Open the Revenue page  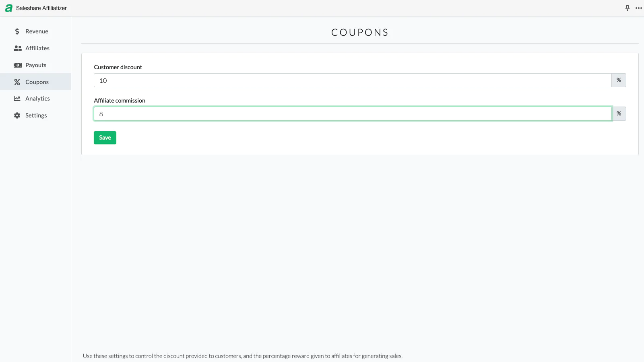click(x=37, y=31)
